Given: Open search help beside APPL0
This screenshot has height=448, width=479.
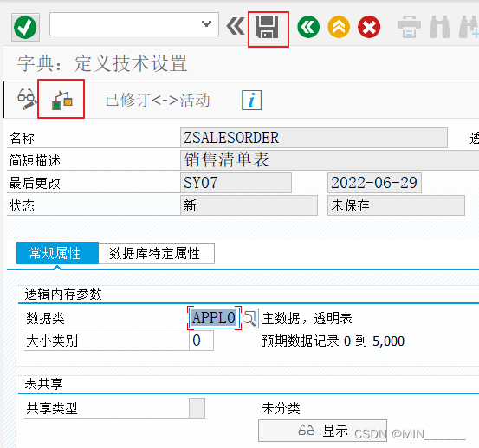Looking at the screenshot, I should click(249, 318).
